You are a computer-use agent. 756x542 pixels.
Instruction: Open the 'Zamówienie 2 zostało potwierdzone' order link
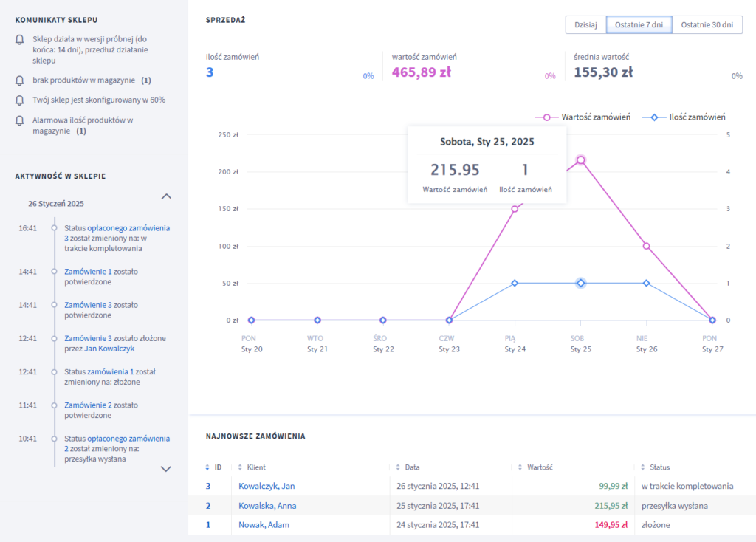click(89, 405)
